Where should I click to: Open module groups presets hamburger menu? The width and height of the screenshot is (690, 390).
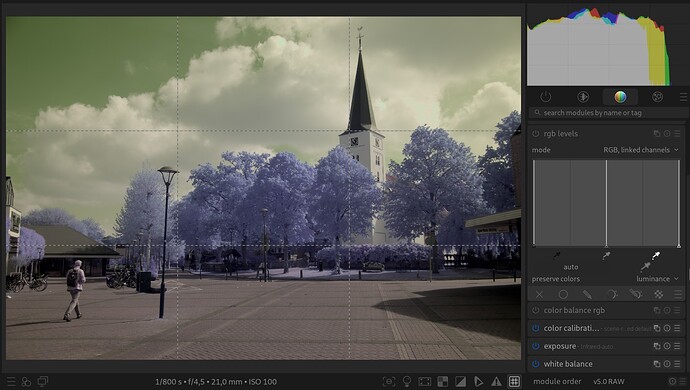pyautogui.click(x=683, y=97)
